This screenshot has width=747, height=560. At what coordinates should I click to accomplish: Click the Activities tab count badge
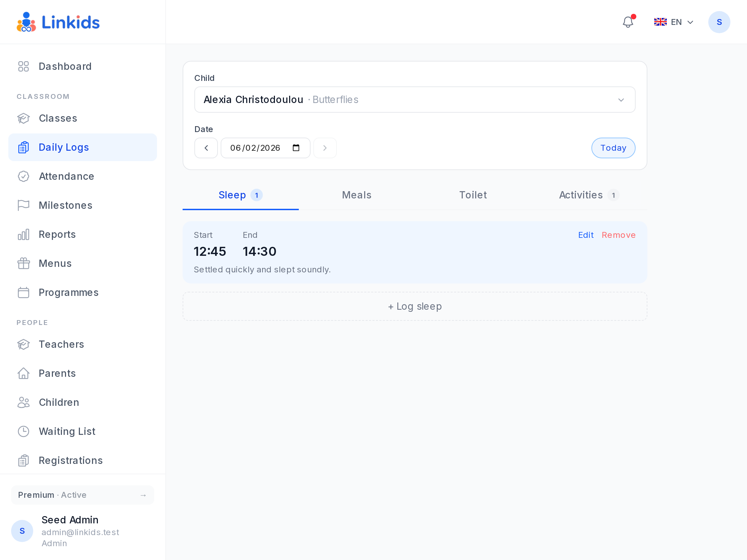coord(614,195)
